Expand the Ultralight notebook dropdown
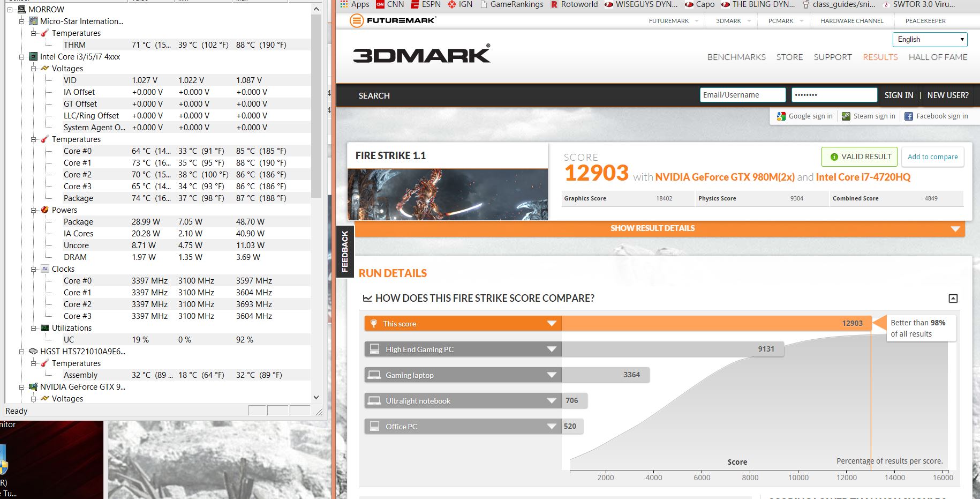The width and height of the screenshot is (980, 499). click(552, 400)
